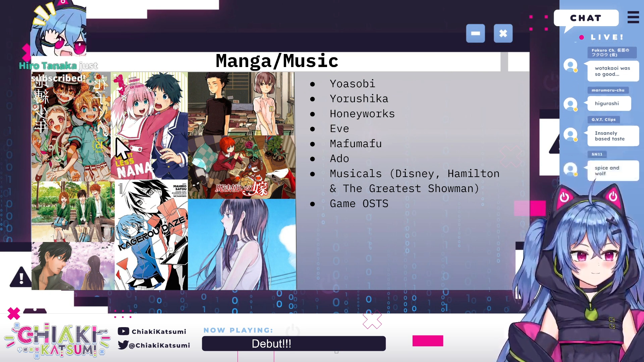Click the pink rectangle right of now playing bar

[428, 341]
